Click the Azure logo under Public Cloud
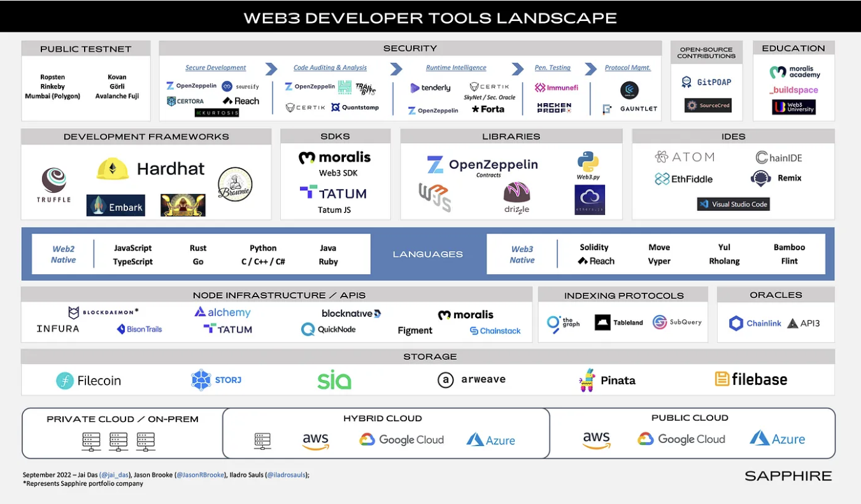The width and height of the screenshot is (861, 504). (x=777, y=438)
